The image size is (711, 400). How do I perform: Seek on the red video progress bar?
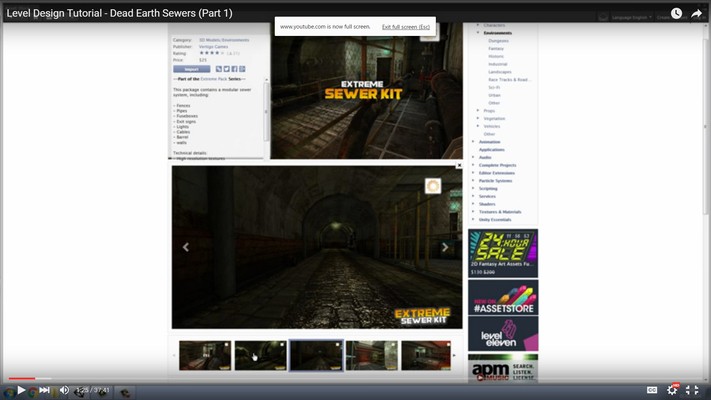22,378
